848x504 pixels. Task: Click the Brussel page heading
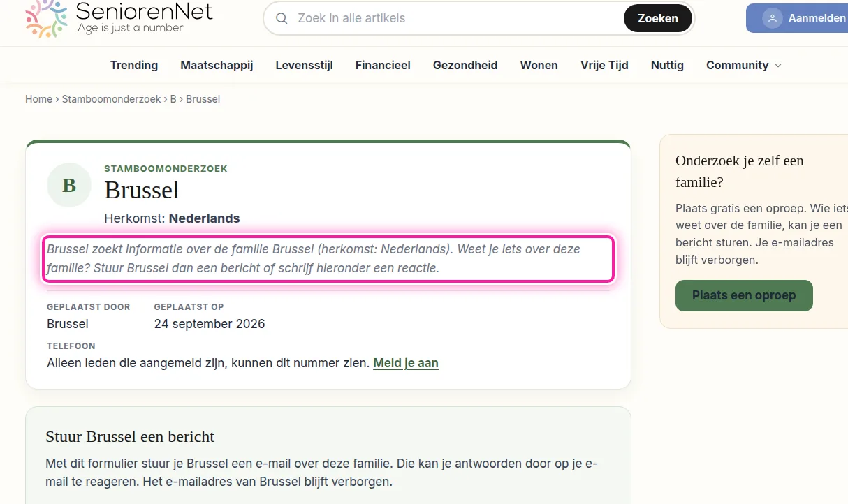click(142, 190)
